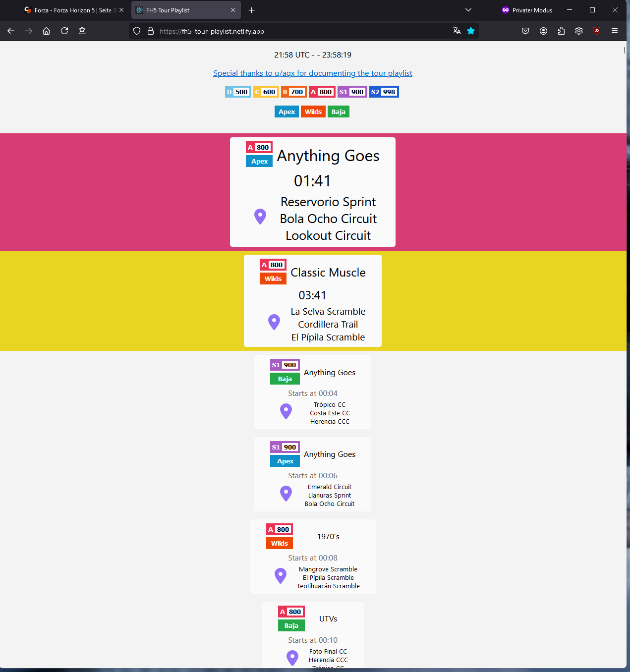This screenshot has width=630, height=672.
Task: Click map pin beside Emerald Circuit routes
Action: point(286,494)
